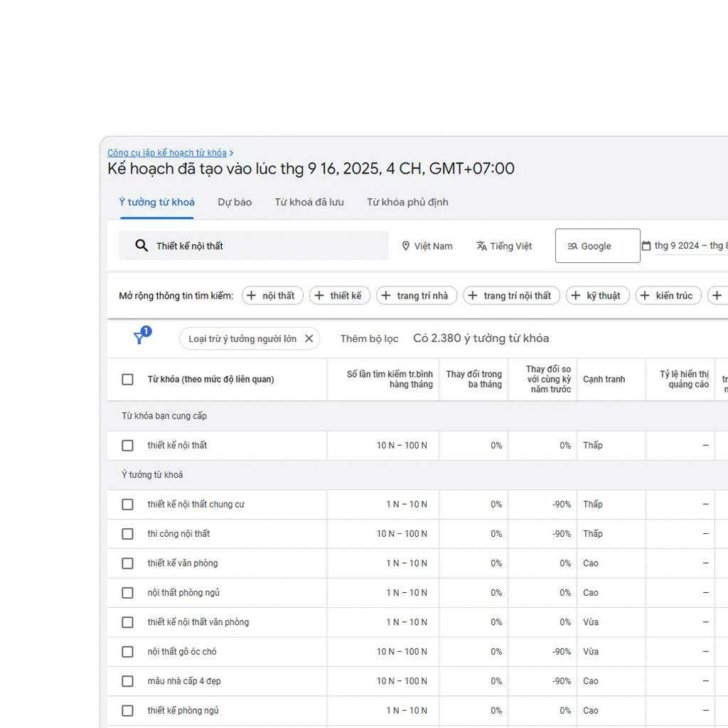Check the thi công nội thất checkbox
The width and height of the screenshot is (728, 728).
click(x=127, y=534)
